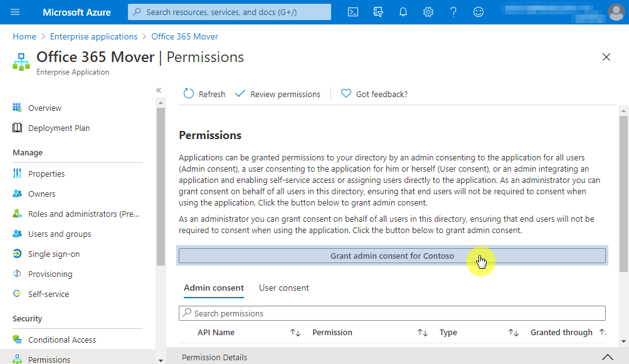Click sidebar scroll down arrow
Image resolution: width=629 pixels, height=364 pixels.
(x=161, y=360)
